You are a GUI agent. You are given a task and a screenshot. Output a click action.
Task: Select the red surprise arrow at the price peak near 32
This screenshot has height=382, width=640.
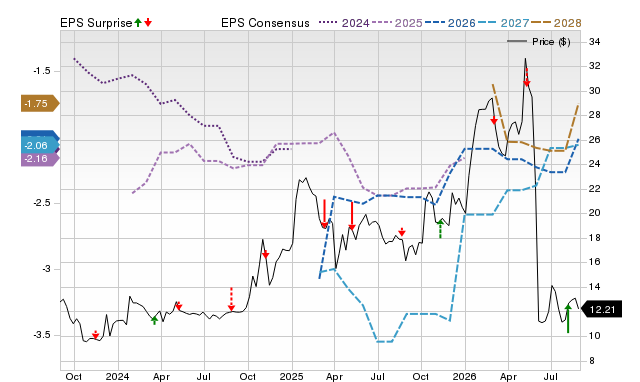point(527,78)
